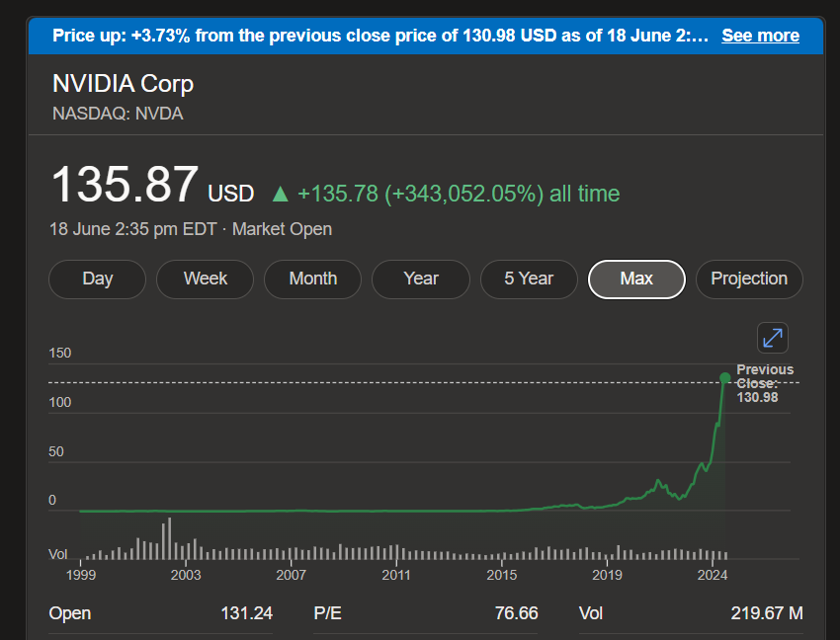
Task: Open the See more link in banner
Action: 760,36
